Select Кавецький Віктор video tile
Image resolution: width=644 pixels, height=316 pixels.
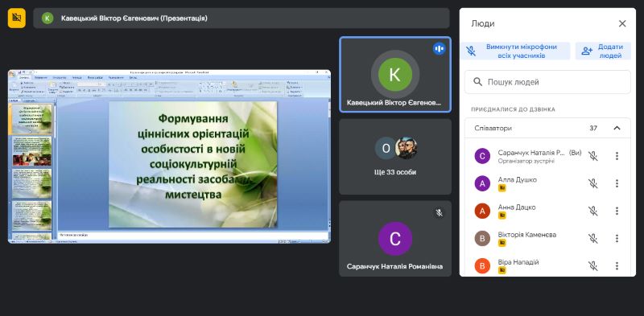[395, 75]
